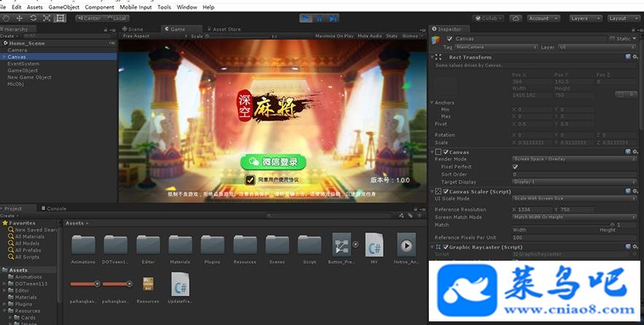This screenshot has height=325, width=644.
Task: Open the Layout dropdown in toolbar
Action: click(624, 18)
